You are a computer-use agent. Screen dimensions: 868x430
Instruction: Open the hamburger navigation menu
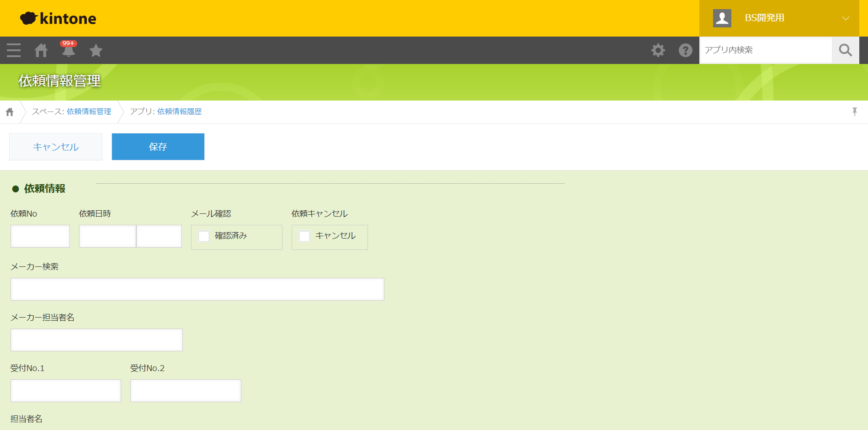click(14, 50)
